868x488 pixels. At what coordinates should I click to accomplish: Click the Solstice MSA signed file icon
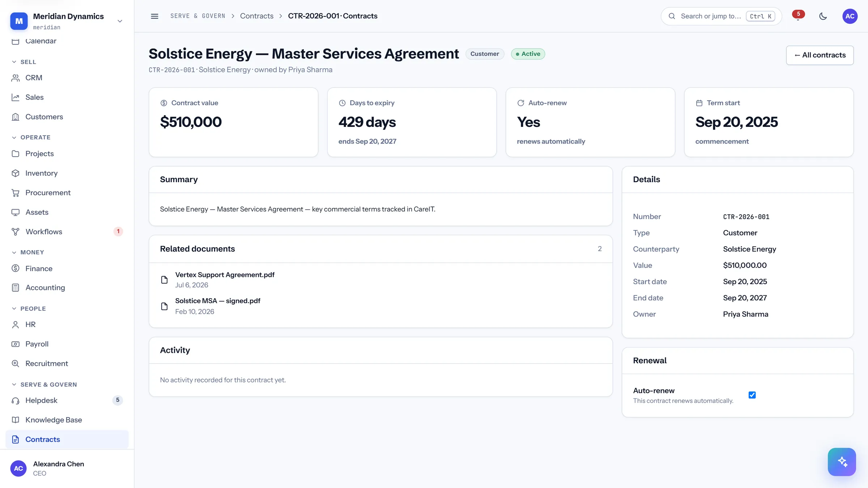click(x=164, y=306)
